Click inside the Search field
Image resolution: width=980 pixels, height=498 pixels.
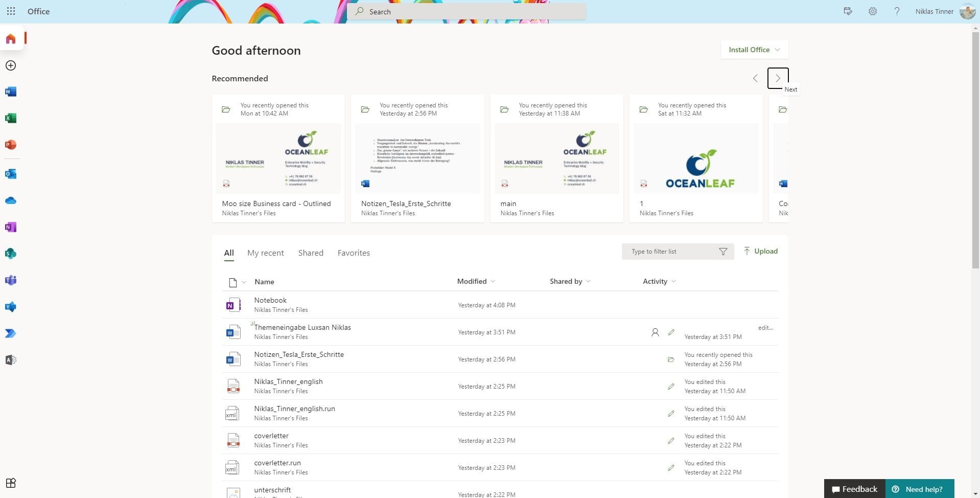tap(466, 11)
